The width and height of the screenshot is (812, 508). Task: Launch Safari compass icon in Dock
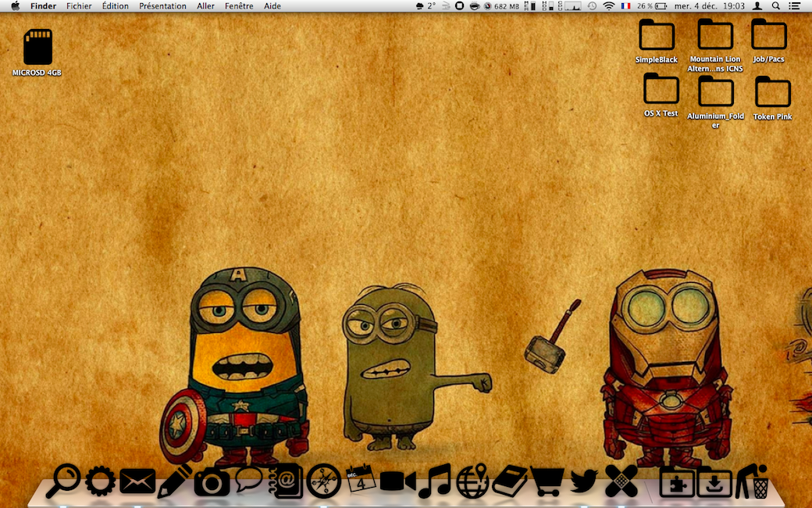pyautogui.click(x=324, y=481)
